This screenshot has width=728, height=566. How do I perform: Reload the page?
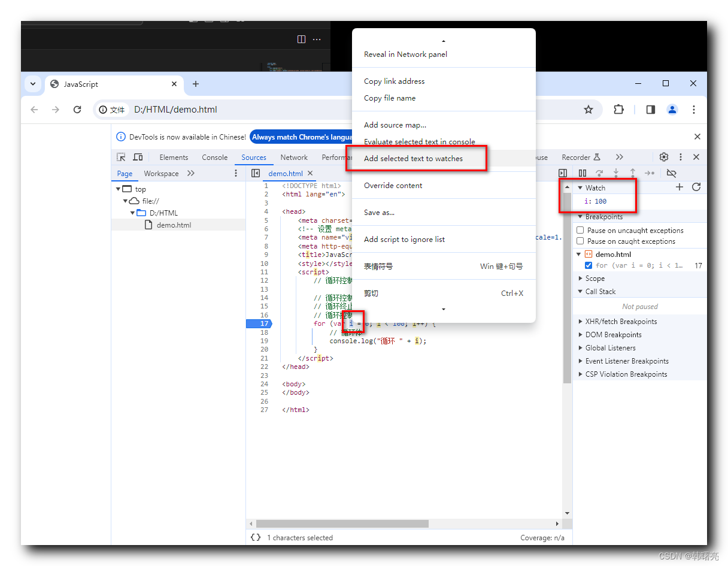(77, 110)
